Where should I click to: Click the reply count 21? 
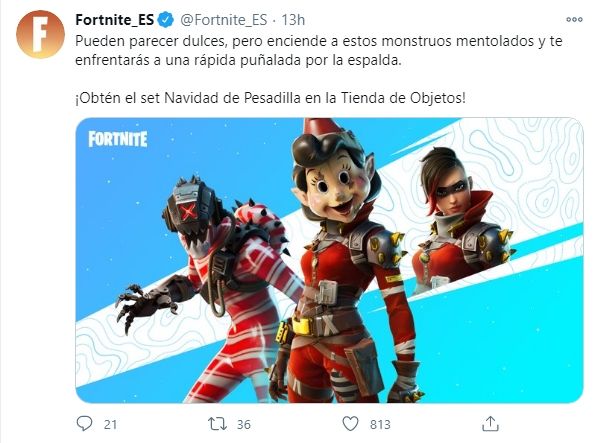point(110,424)
